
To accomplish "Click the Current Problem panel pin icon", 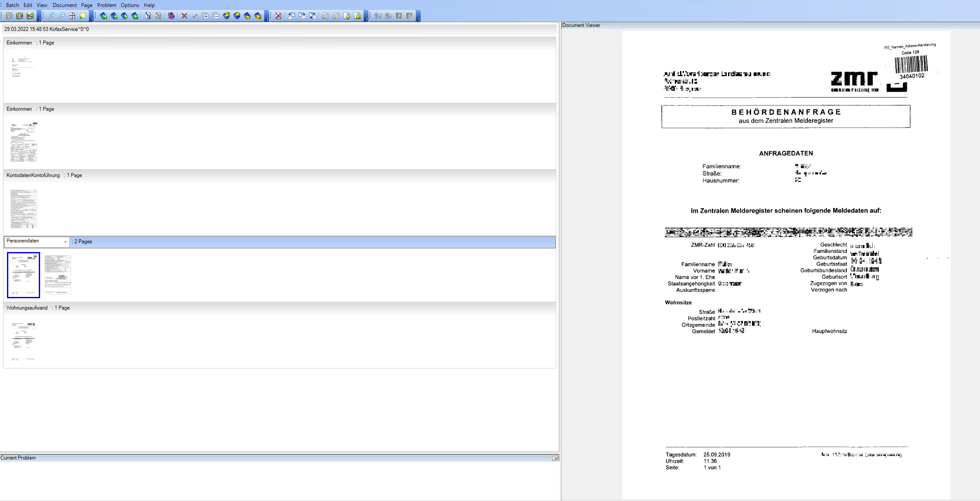I will click(555, 458).
